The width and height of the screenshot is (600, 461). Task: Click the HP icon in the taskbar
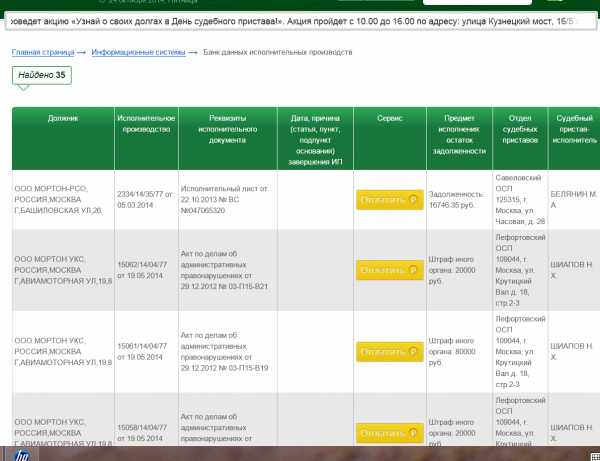pyautogui.click(x=21, y=455)
